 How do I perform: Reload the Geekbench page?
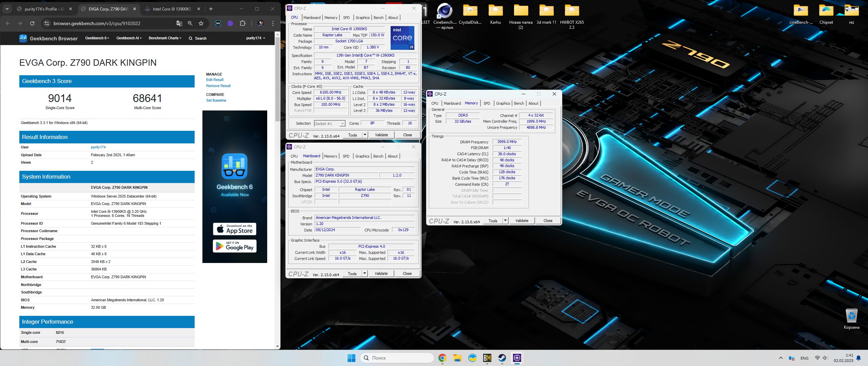coord(32,23)
